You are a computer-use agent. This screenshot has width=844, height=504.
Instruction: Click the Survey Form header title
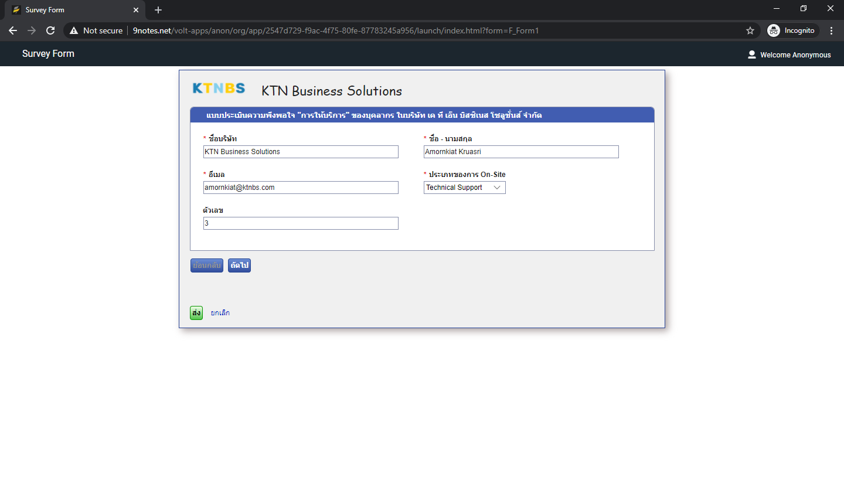(x=48, y=53)
